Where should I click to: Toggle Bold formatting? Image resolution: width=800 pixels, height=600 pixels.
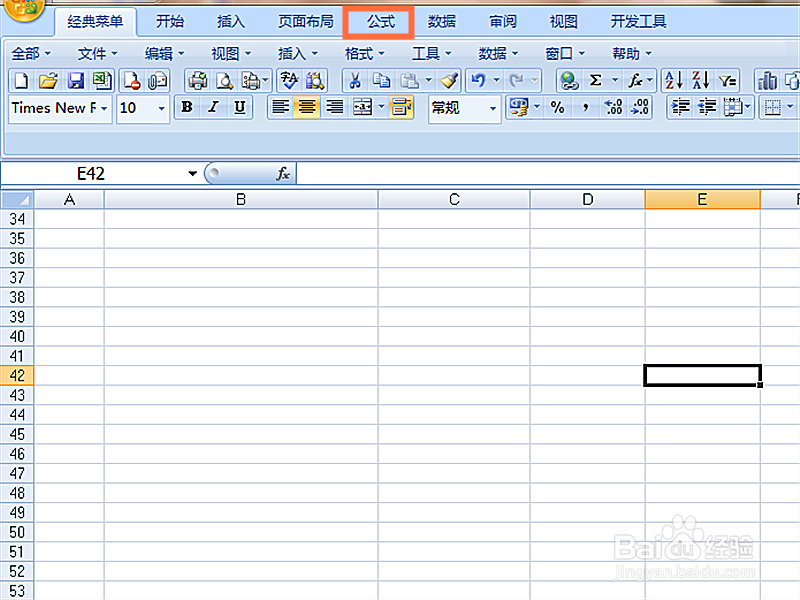187,108
